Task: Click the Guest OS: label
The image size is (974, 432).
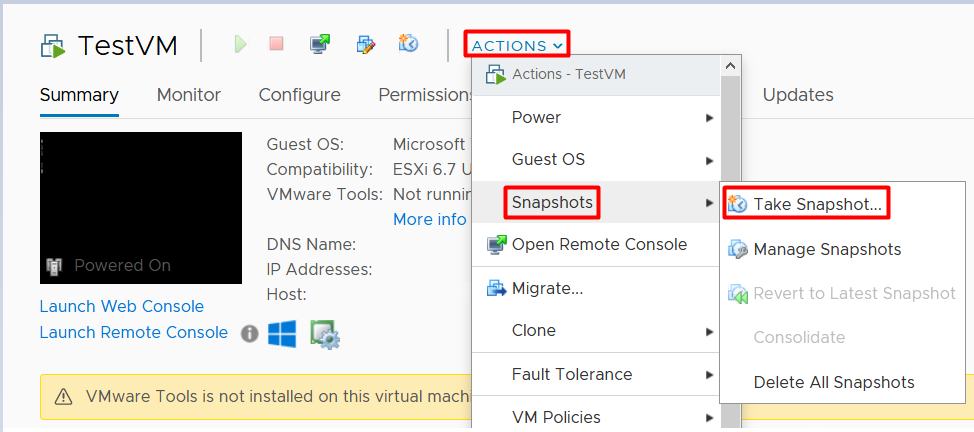Action: tap(305, 145)
